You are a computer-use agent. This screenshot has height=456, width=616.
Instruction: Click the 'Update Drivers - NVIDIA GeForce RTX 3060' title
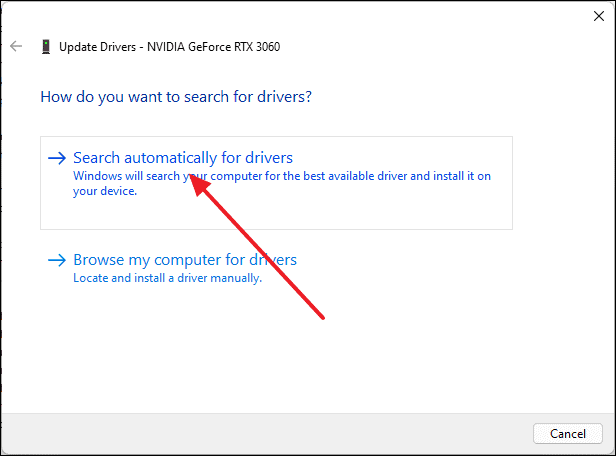pos(169,47)
